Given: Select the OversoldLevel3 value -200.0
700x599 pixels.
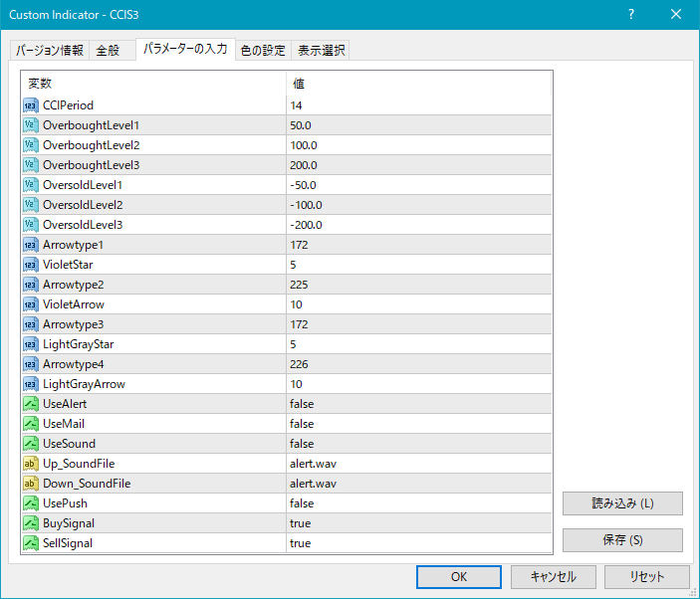Looking at the screenshot, I should (x=306, y=225).
